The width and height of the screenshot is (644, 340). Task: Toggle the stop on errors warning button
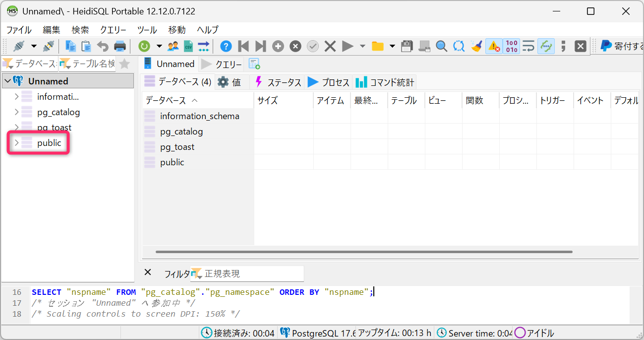[x=494, y=46]
